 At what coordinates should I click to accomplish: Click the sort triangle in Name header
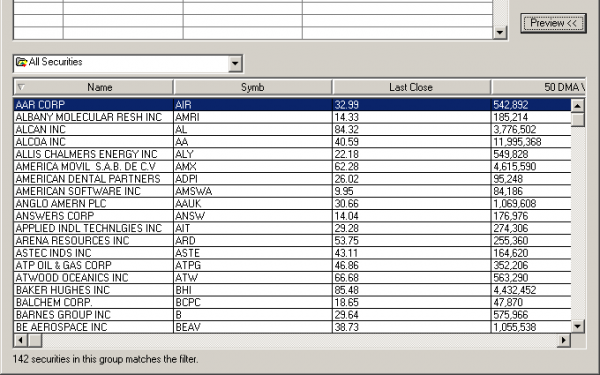(21, 87)
